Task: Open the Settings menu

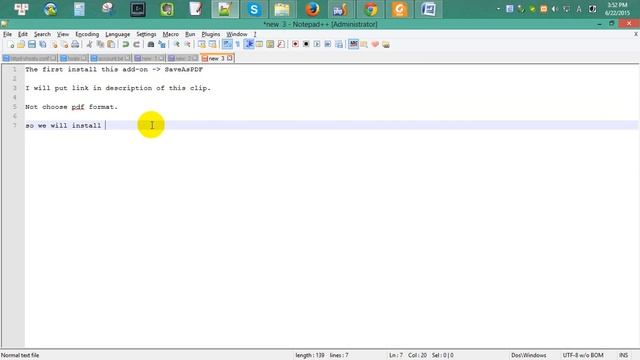Action: point(146,34)
